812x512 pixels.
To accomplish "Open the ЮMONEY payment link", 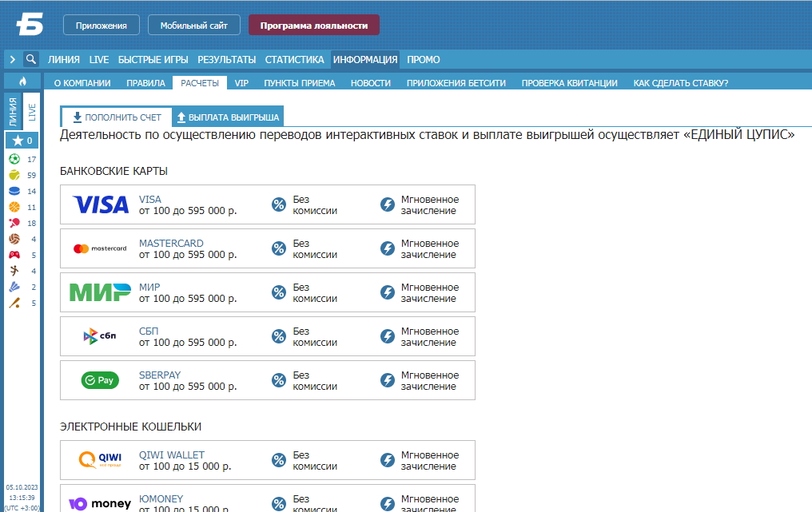I will (x=161, y=499).
